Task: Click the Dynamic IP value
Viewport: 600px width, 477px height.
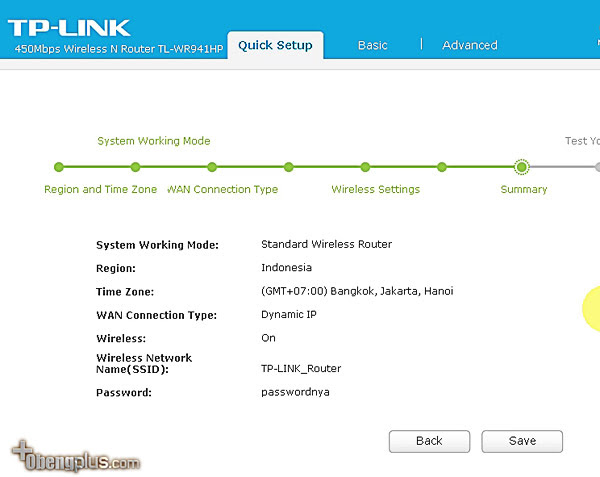Action: click(x=289, y=314)
